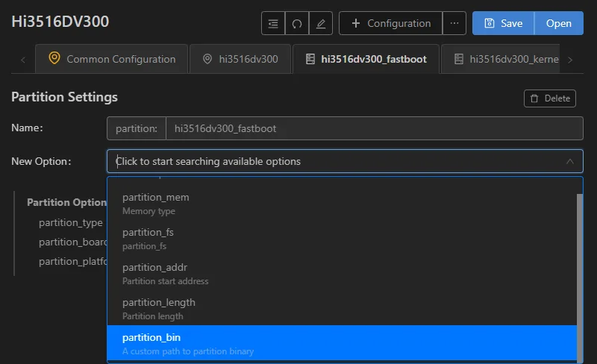Select the hi3516dv300_kernel tab
This screenshot has width=597, height=364.
tap(500, 59)
